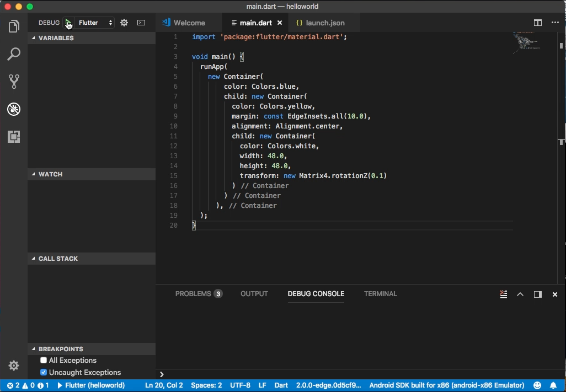This screenshot has height=392, width=566.
Task: Start debugging with the green play button
Action: pyautogui.click(x=68, y=23)
